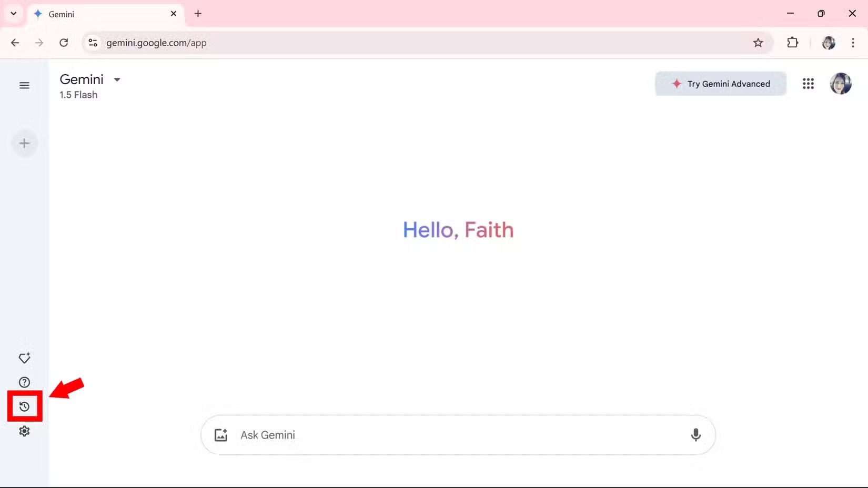This screenshot has height=488, width=868.
Task: Click the 1.5 Flash model label
Action: [78, 95]
